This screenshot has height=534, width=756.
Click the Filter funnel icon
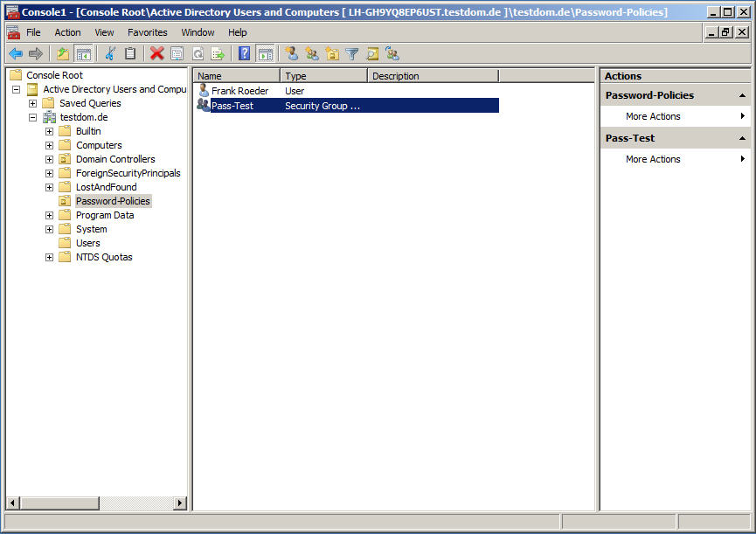[352, 53]
